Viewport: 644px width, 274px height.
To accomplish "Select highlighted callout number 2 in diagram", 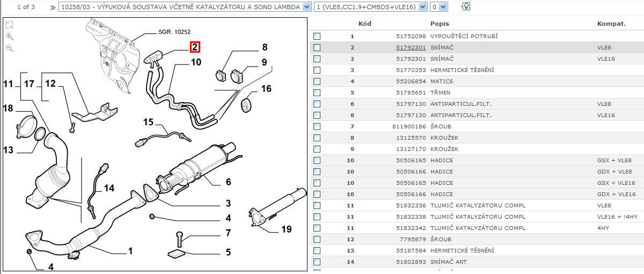I will (195, 47).
